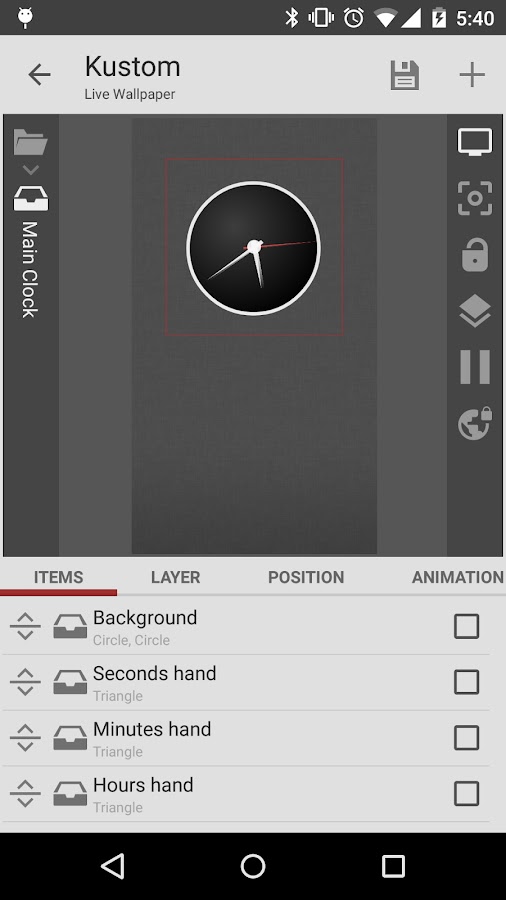Toggle the padlock lock icon

click(x=475, y=254)
